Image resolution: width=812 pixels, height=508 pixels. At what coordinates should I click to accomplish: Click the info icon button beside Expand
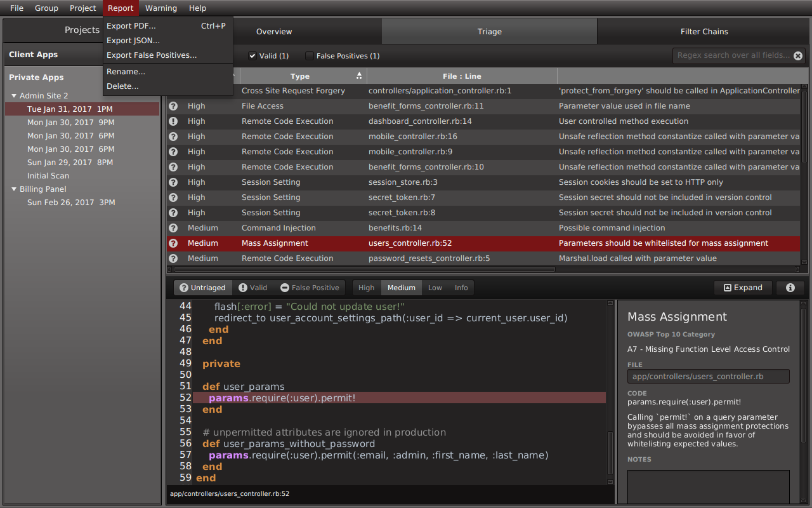tap(790, 288)
